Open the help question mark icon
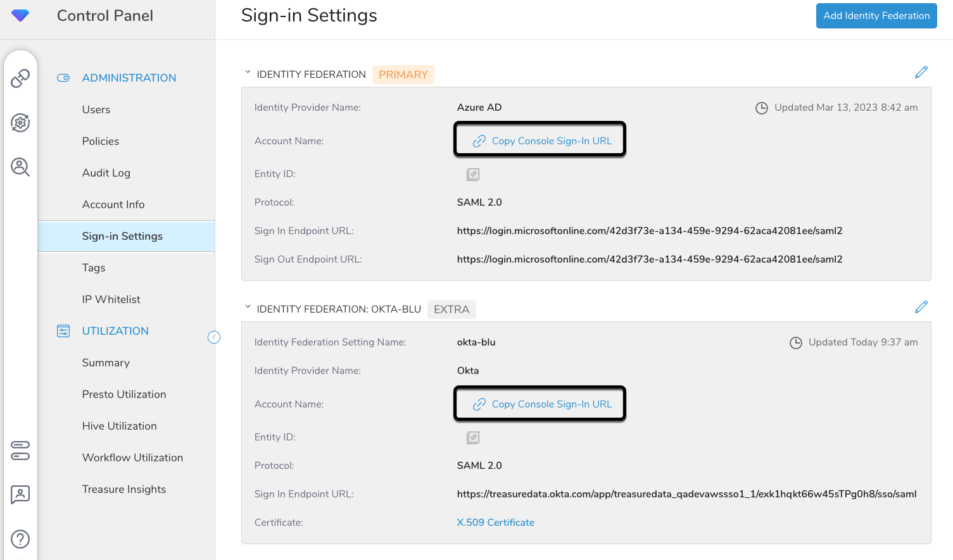This screenshot has height=560, width=953. 20,539
